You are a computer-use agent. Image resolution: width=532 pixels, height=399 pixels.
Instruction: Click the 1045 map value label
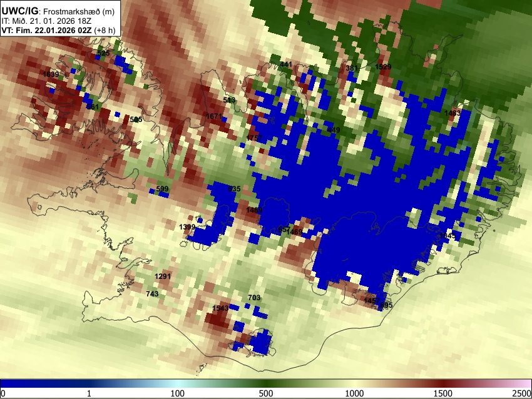click(448, 235)
